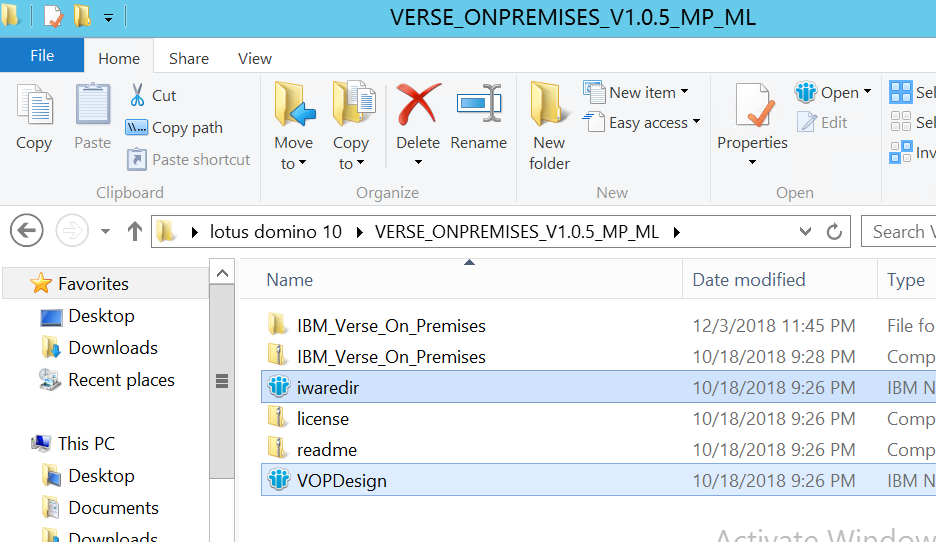Select the VOPDesign Notes file
936x542 pixels.
coord(599,481)
